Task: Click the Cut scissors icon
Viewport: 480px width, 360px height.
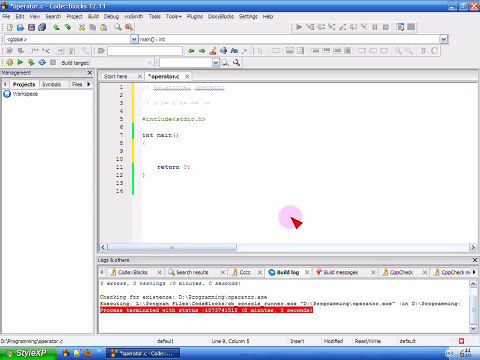Action: 82,27
